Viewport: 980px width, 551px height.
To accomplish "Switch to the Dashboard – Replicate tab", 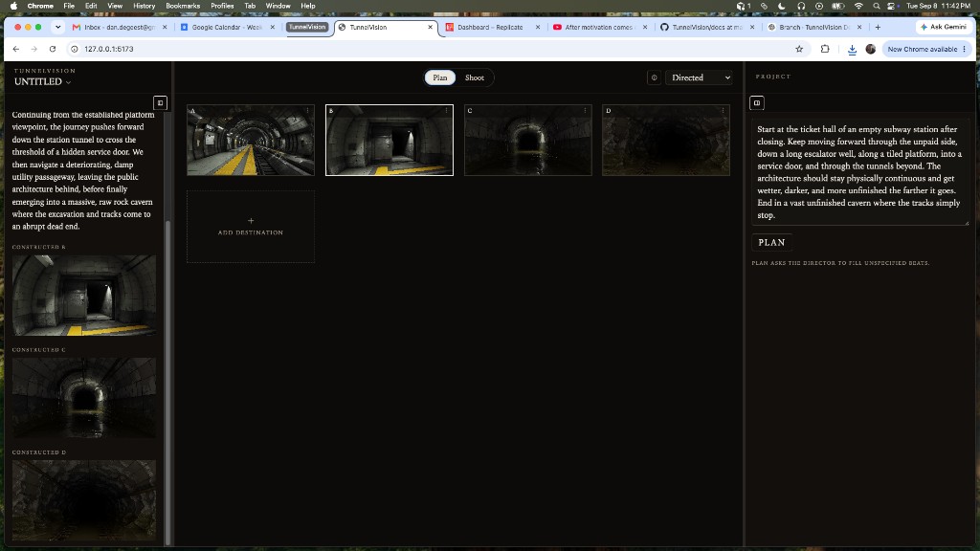I will (493, 27).
